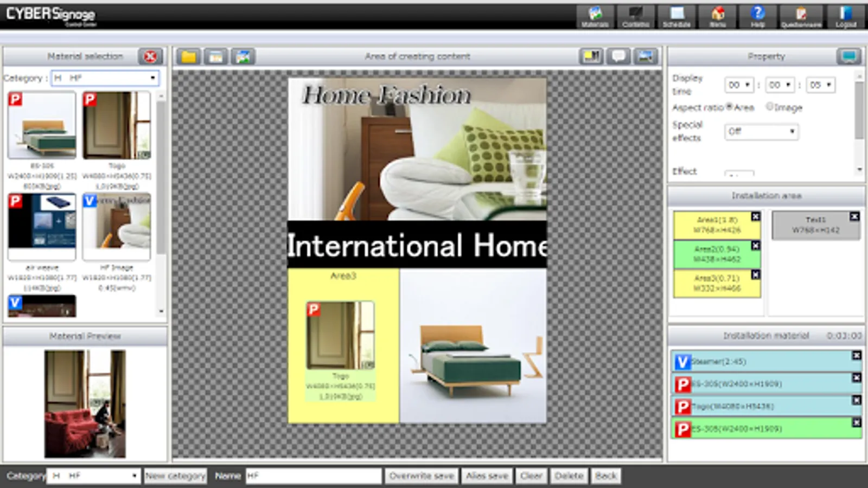
Task: Open the Schedule section in top bar
Action: point(676,17)
